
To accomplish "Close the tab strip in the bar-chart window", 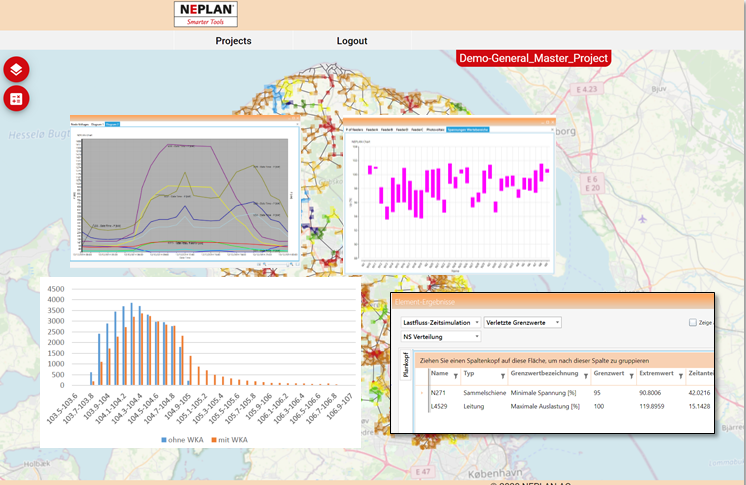I will (552, 129).
